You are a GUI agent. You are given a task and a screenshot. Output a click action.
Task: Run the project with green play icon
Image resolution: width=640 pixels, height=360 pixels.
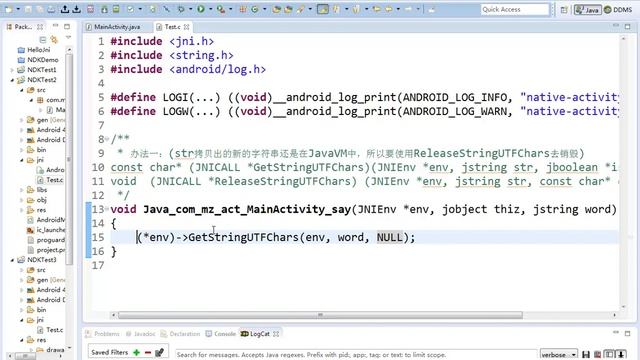point(201,9)
